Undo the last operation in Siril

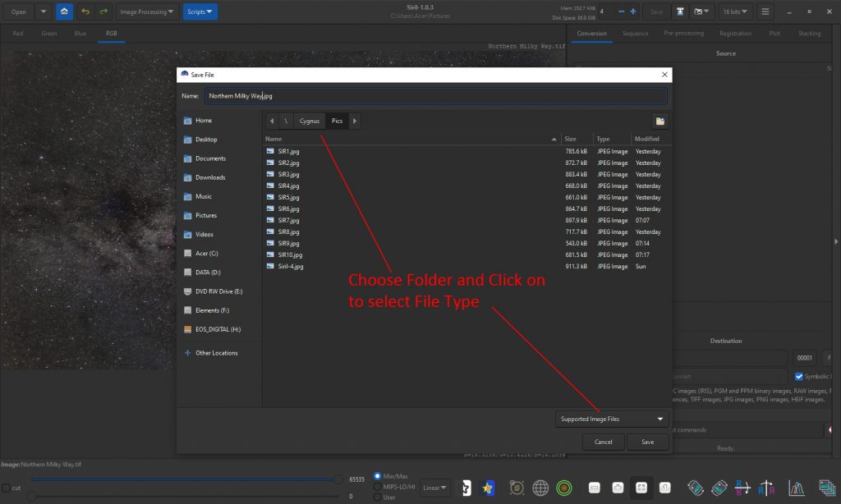85,11
